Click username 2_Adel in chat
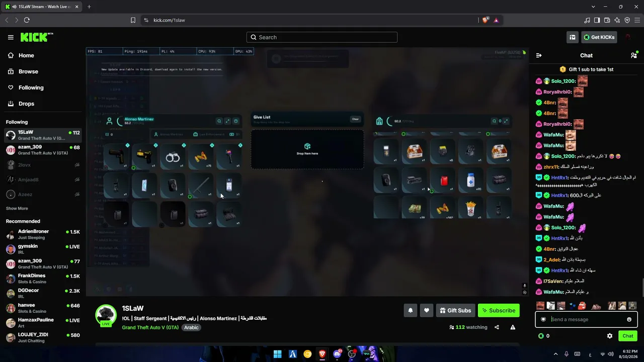This screenshot has height=362, width=644. tap(551, 259)
